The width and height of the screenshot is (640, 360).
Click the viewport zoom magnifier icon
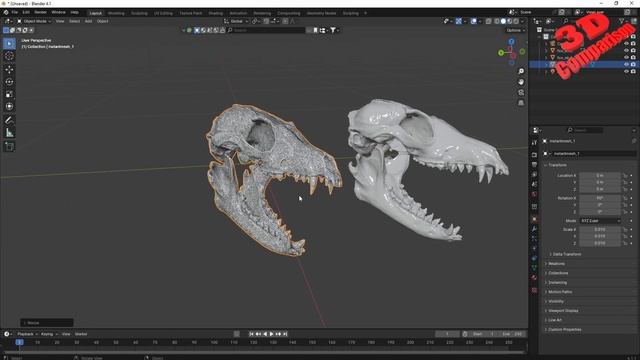(521, 71)
